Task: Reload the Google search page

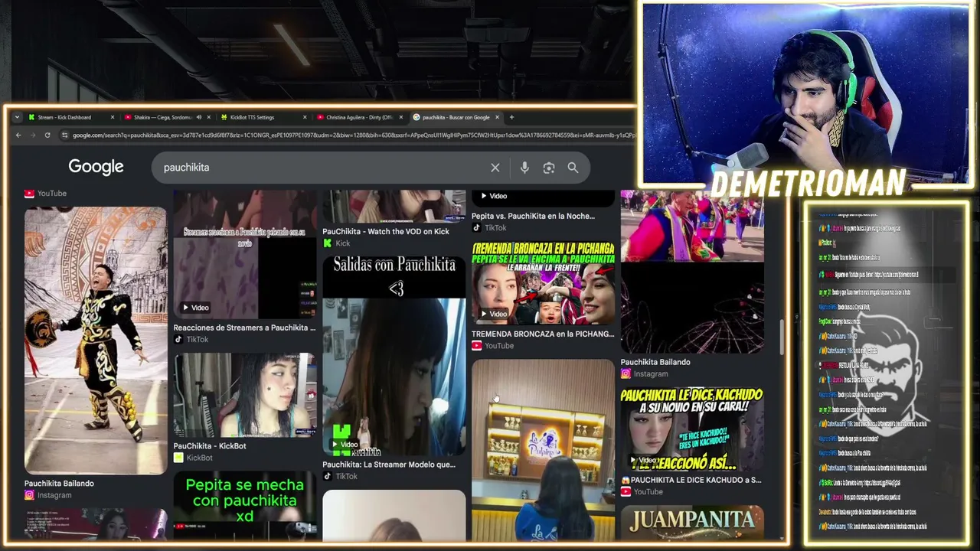Action: pos(47,135)
